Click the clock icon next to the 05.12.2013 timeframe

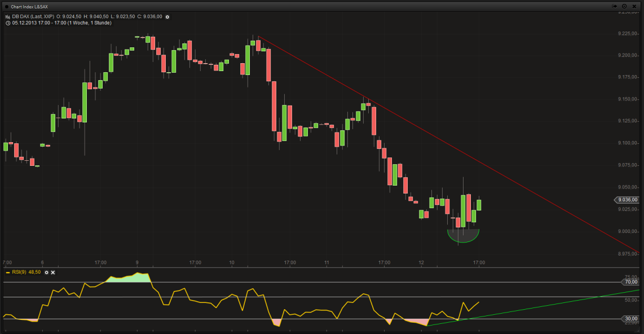7,23
